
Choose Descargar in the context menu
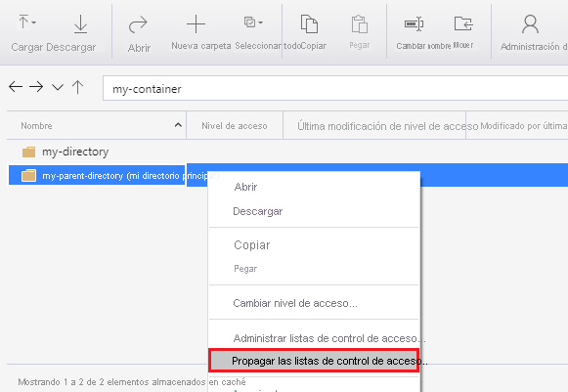click(x=314, y=211)
